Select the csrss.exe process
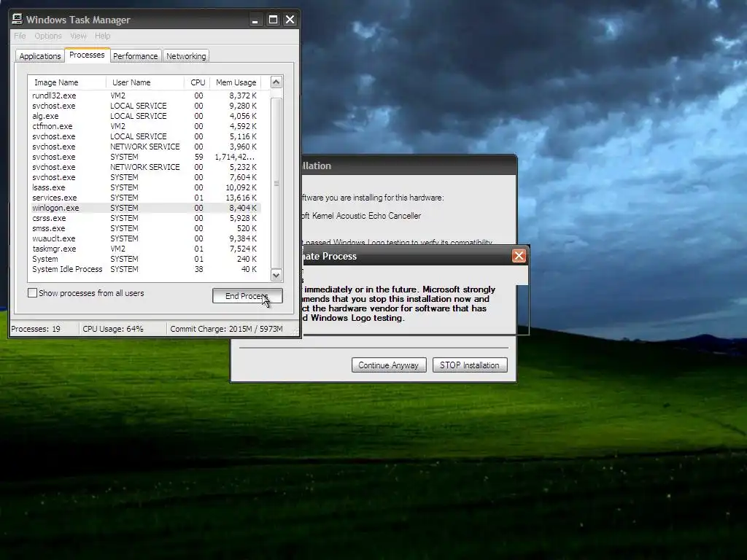747x560 pixels. [145, 218]
